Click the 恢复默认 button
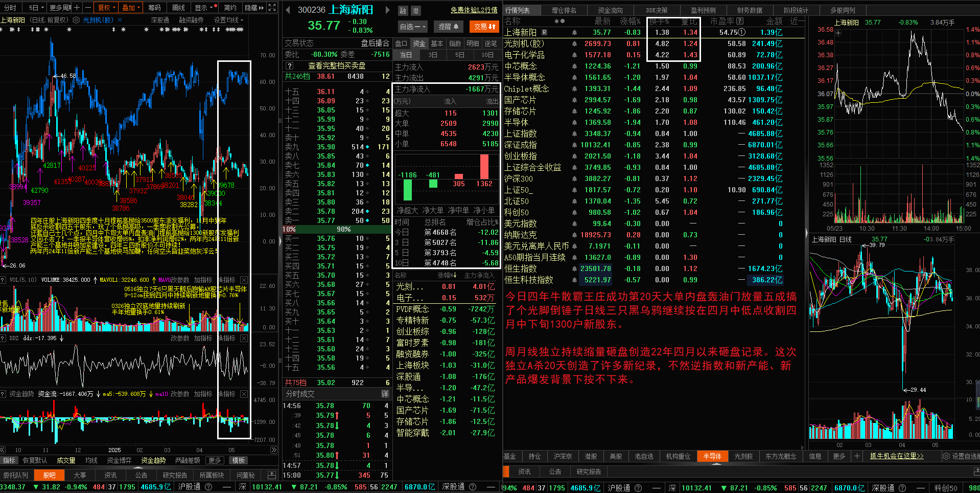Image resolution: width=980 pixels, height=493 pixels. (x=35, y=460)
